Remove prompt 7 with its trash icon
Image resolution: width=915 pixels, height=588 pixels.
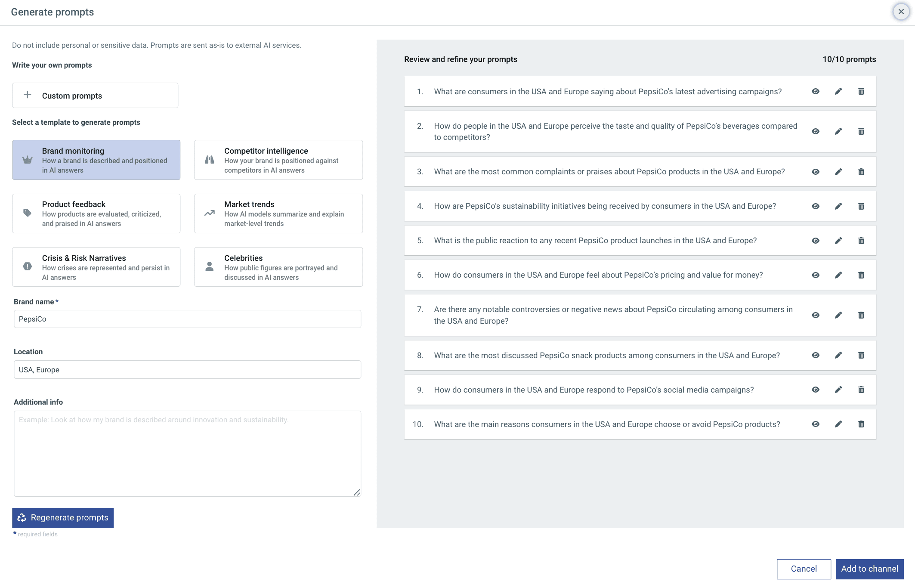tap(861, 315)
